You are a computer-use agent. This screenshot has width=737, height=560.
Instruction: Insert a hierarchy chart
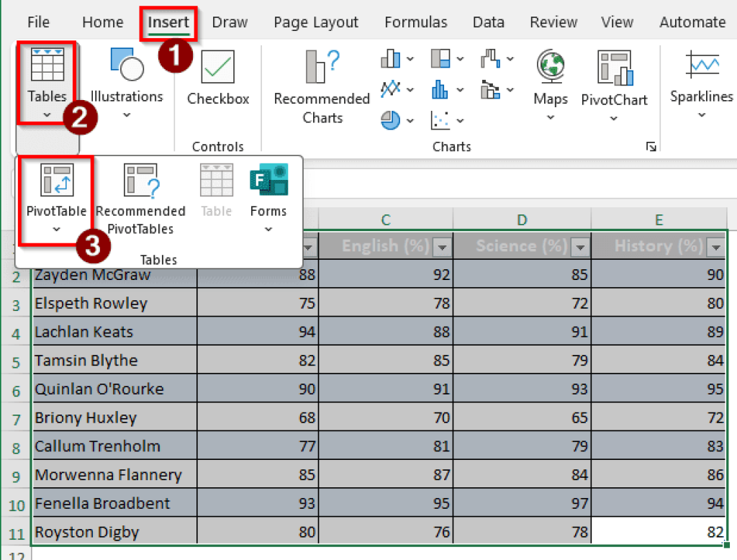[x=440, y=58]
